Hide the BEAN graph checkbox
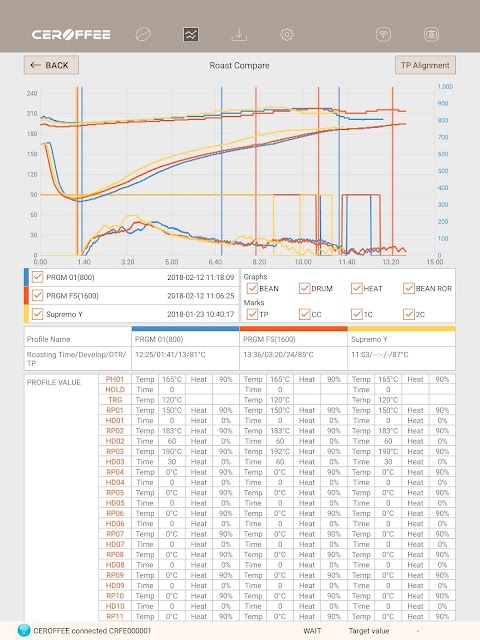Viewport: 480px width, 640px height. (x=252, y=288)
